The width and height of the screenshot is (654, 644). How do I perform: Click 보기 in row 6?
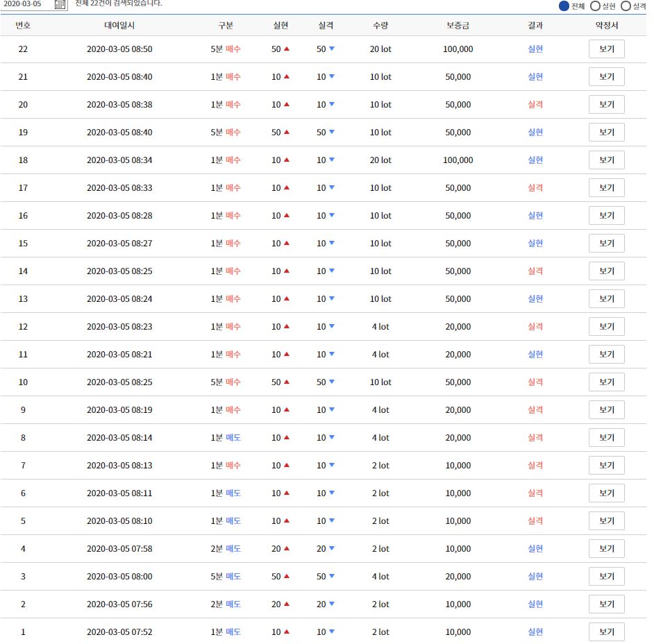pyautogui.click(x=607, y=493)
